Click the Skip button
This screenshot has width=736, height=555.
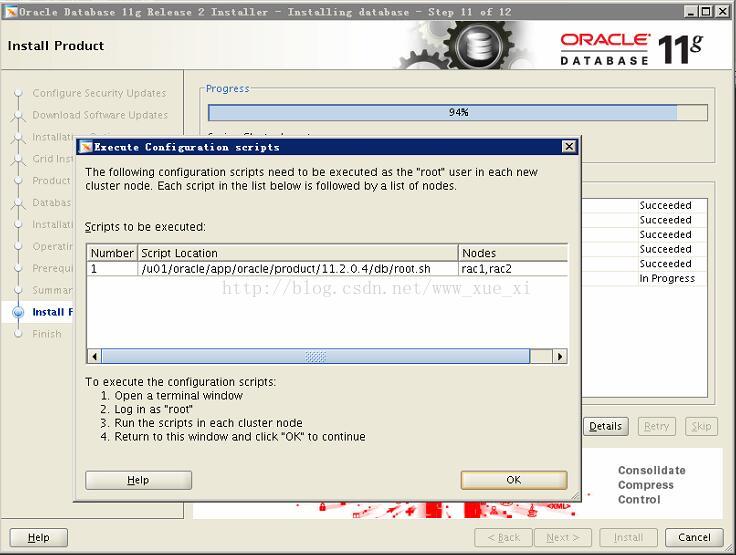coord(701,426)
